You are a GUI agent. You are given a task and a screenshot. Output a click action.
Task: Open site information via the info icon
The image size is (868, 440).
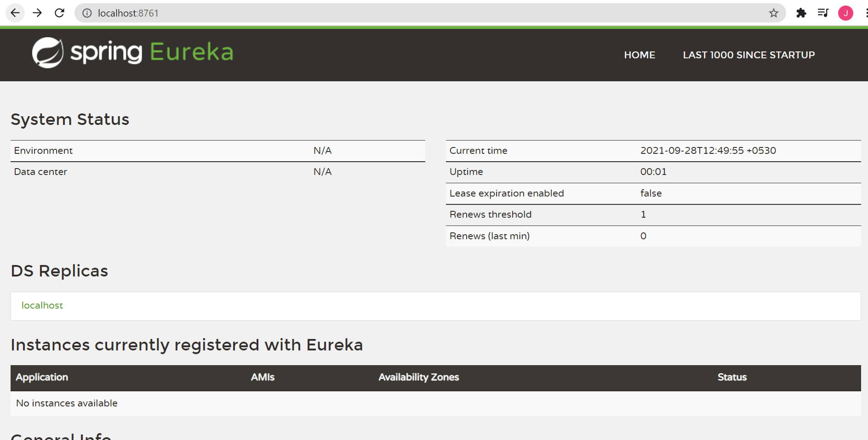coord(86,13)
